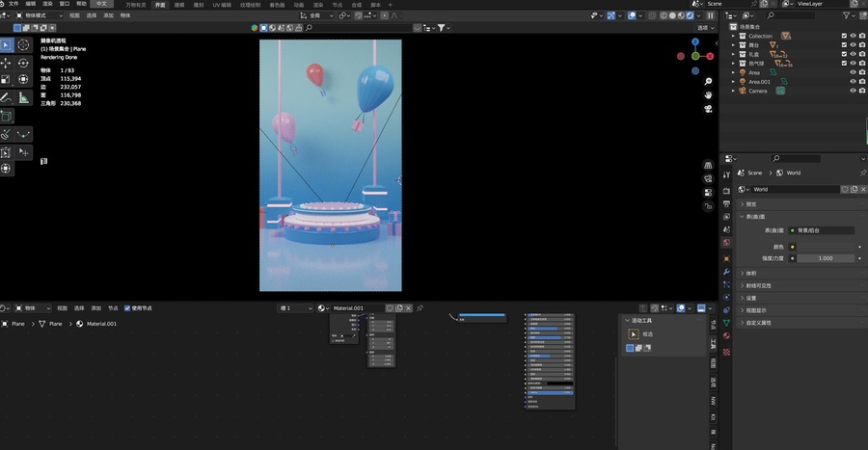Open the Physics properties tab
This screenshot has width=868, height=450.
[726, 298]
